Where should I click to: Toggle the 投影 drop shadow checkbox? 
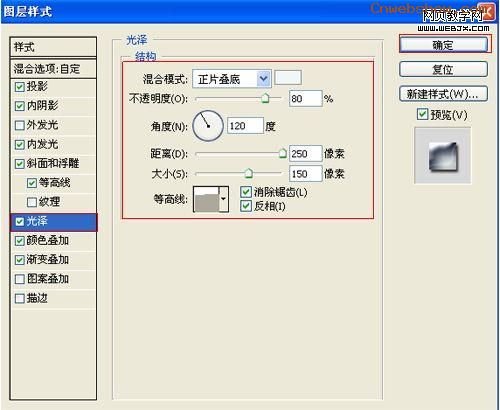point(20,87)
